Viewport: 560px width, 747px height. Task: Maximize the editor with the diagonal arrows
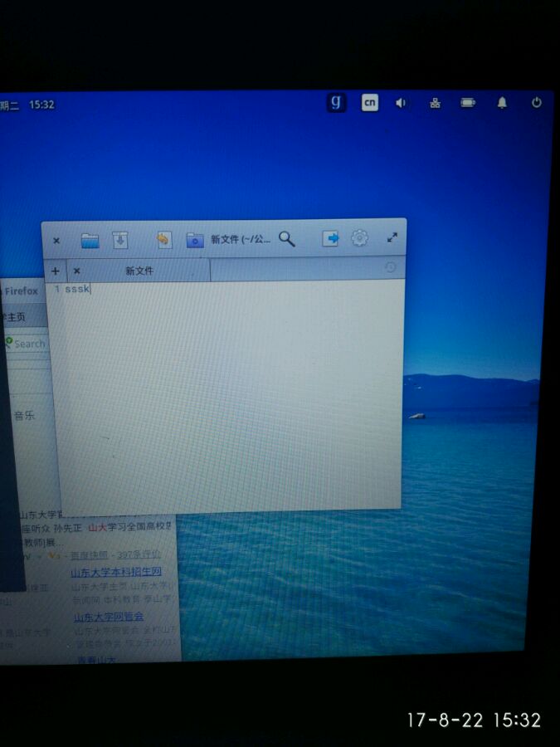392,237
